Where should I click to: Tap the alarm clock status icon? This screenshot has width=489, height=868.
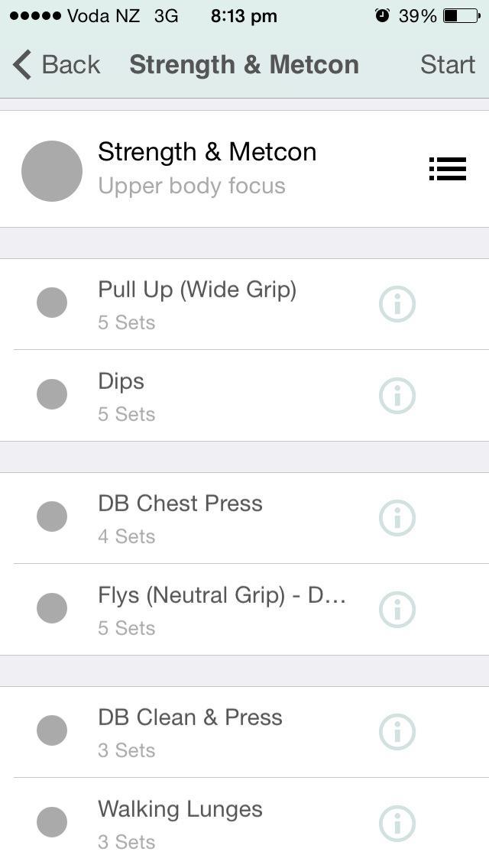pyautogui.click(x=382, y=15)
